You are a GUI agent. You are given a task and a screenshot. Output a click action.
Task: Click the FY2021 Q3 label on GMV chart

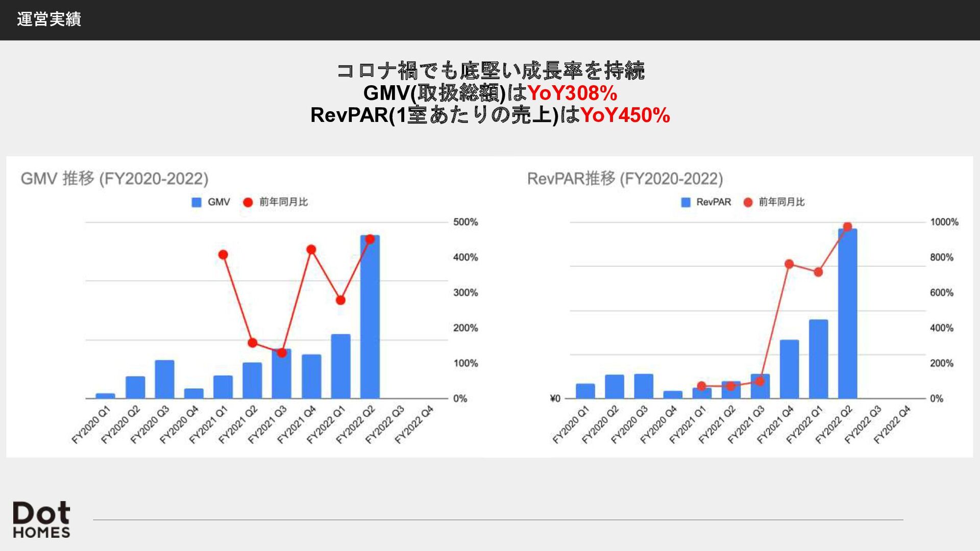267,424
